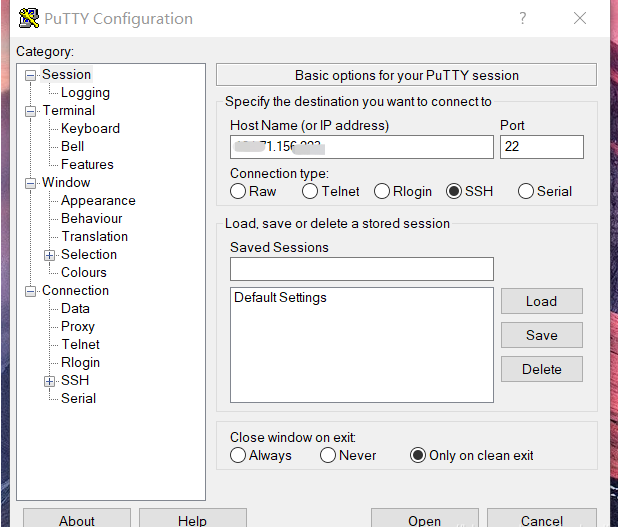This screenshot has height=527, width=618.
Task: Collapse the Connection category node
Action: tap(31, 291)
